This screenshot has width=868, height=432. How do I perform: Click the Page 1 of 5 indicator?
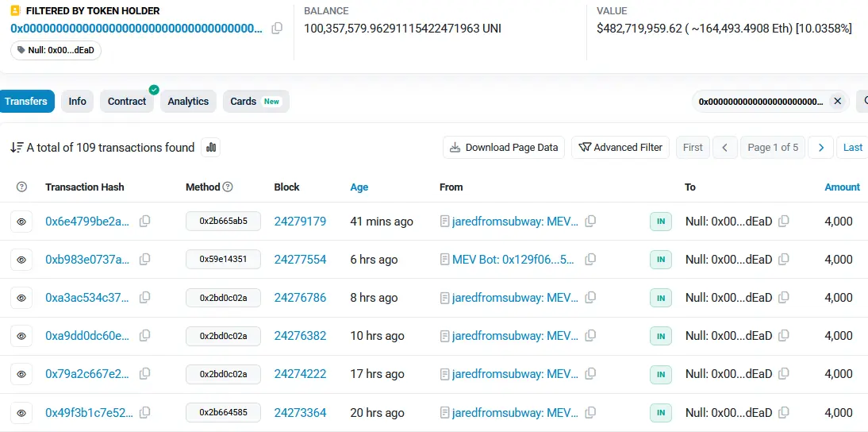tap(773, 148)
